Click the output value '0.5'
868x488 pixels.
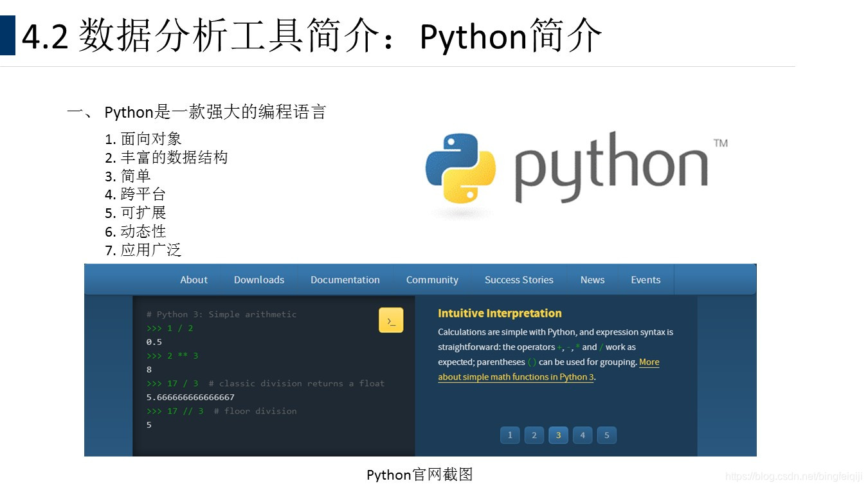[154, 342]
